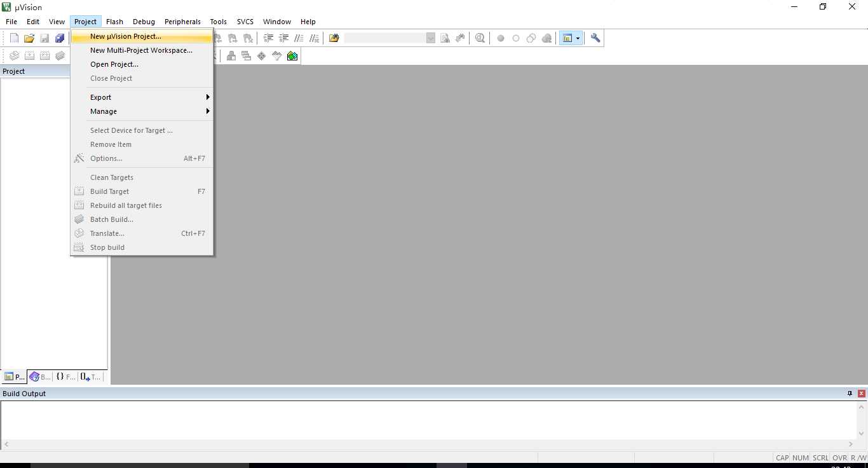Screen dimensions: 868x468
Task: Click the Manage Project Items icon
Action: point(231,56)
